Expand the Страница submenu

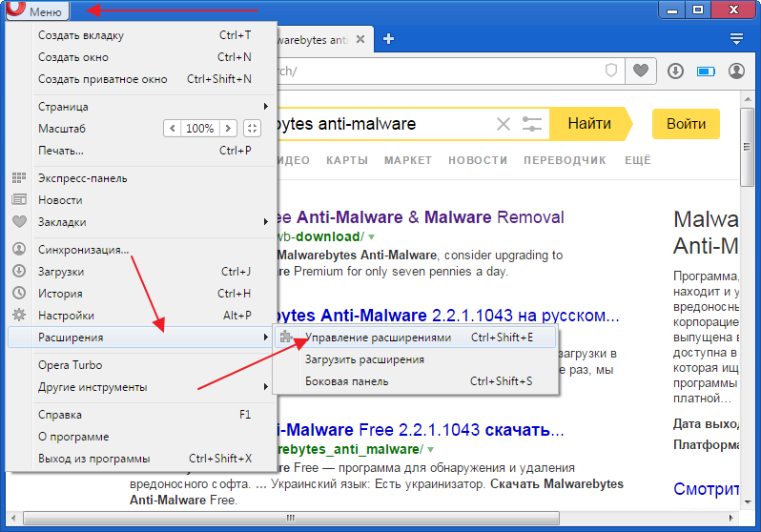[x=143, y=106]
